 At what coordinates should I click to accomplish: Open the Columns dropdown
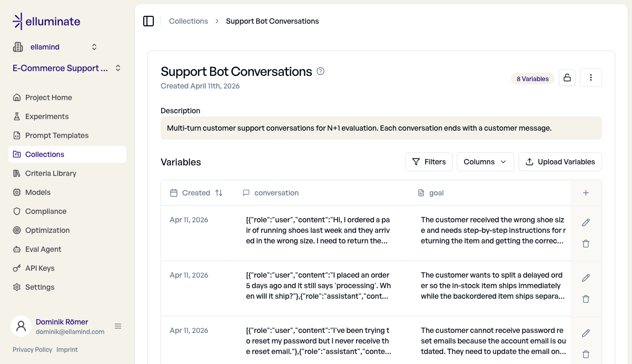coord(485,162)
